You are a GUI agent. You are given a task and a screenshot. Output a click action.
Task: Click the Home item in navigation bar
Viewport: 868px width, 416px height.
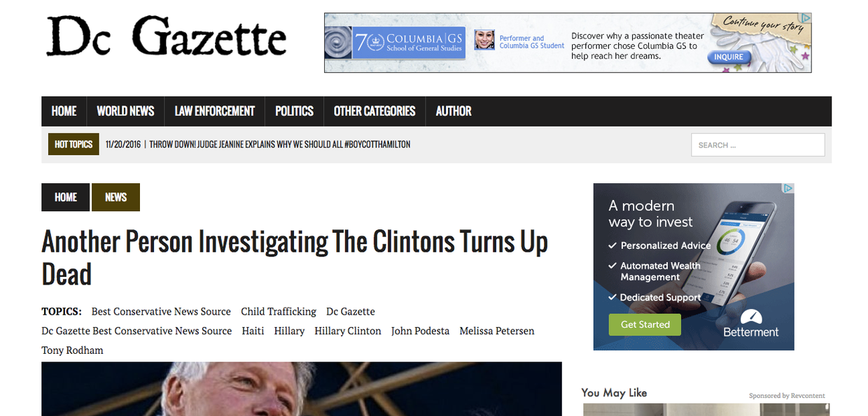64,111
